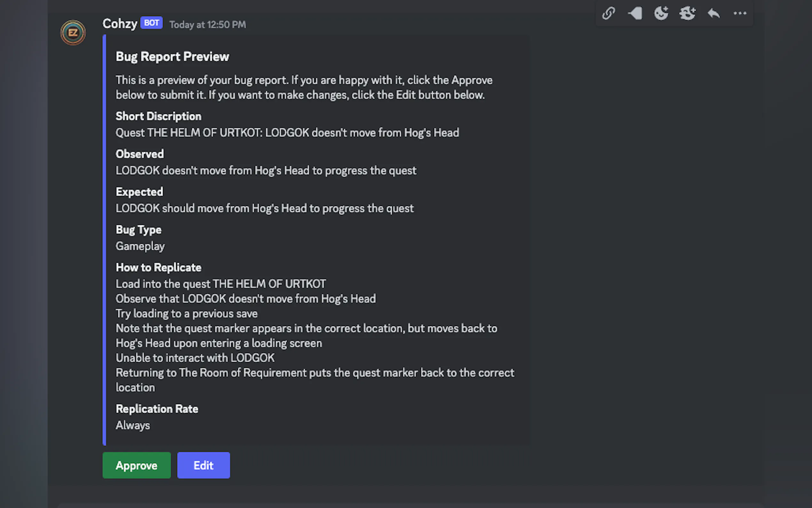The image size is (812, 508).
Task: Add a super reaction to the message
Action: tap(687, 13)
